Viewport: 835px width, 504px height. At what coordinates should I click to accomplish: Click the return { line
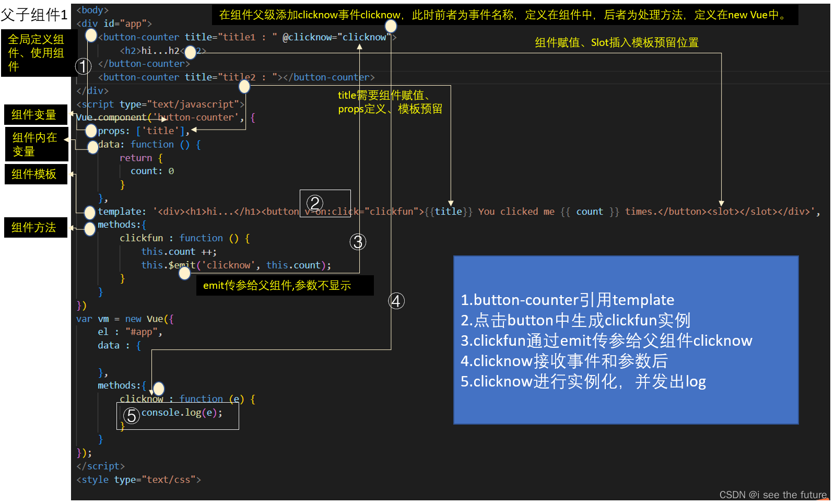click(141, 158)
